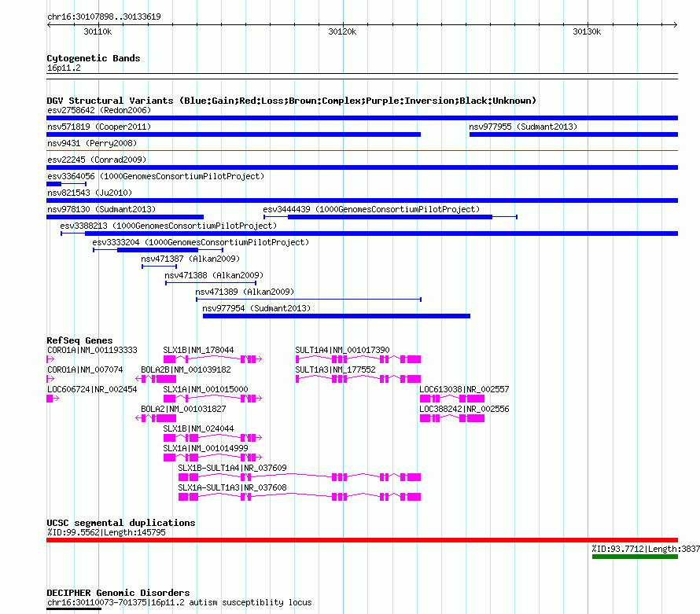Select variant nsv977955 (Sudmant2013)
This screenshot has height=614, width=700.
(x=523, y=127)
